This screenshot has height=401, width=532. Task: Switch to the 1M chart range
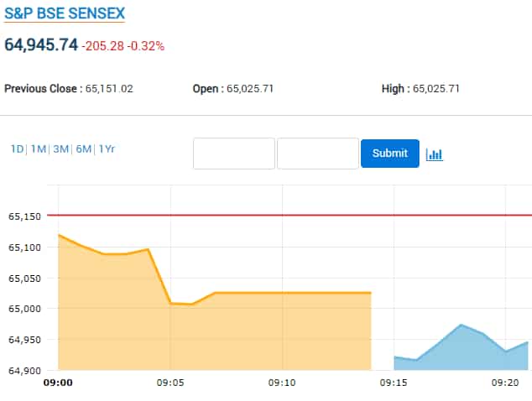(x=39, y=149)
